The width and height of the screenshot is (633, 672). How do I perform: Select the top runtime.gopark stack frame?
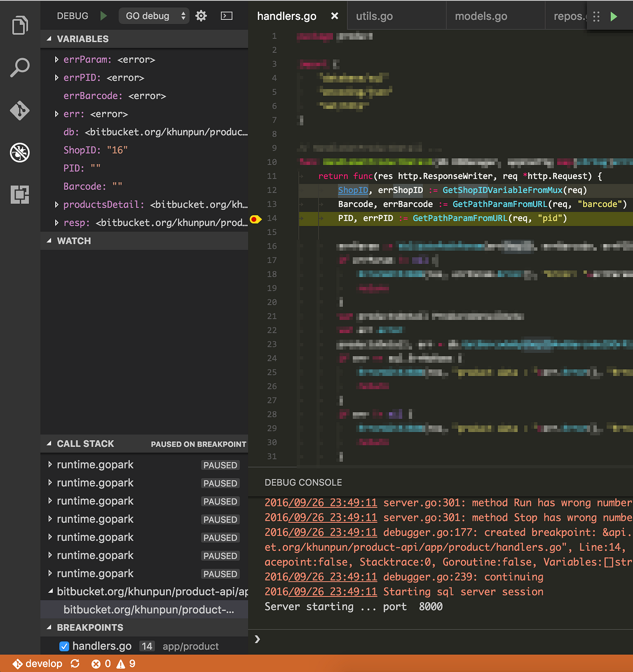pos(94,464)
